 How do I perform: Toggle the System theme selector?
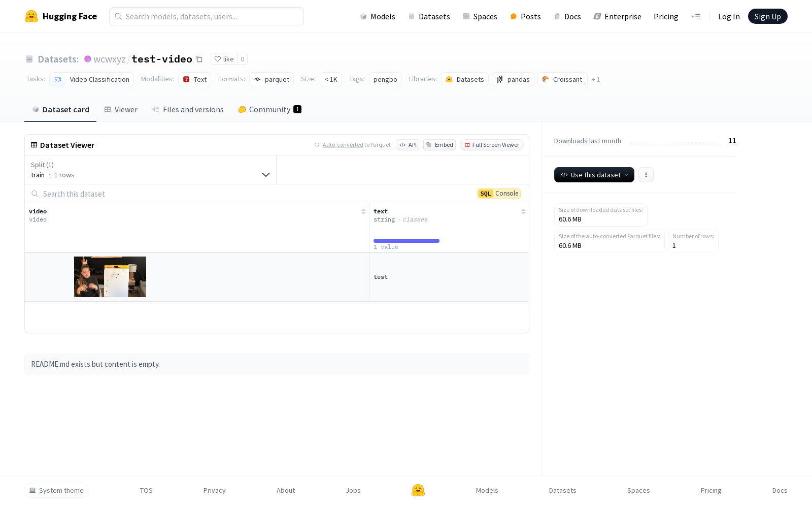point(57,490)
